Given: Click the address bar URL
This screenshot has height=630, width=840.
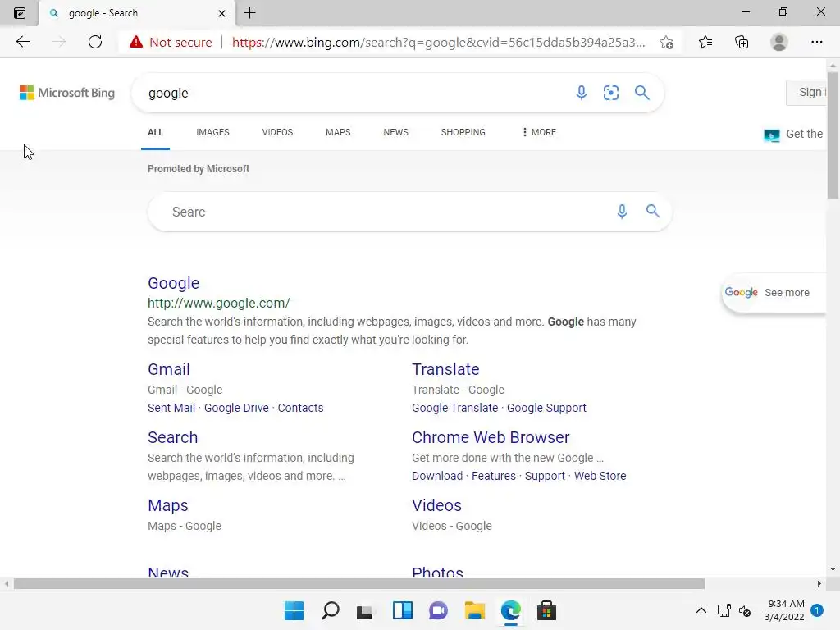Looking at the screenshot, I should [438, 43].
